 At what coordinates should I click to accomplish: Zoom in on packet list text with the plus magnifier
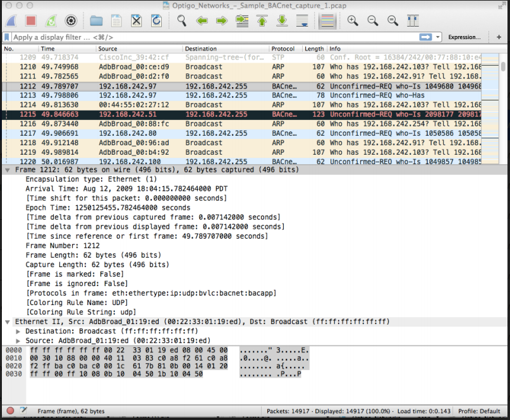[353, 20]
